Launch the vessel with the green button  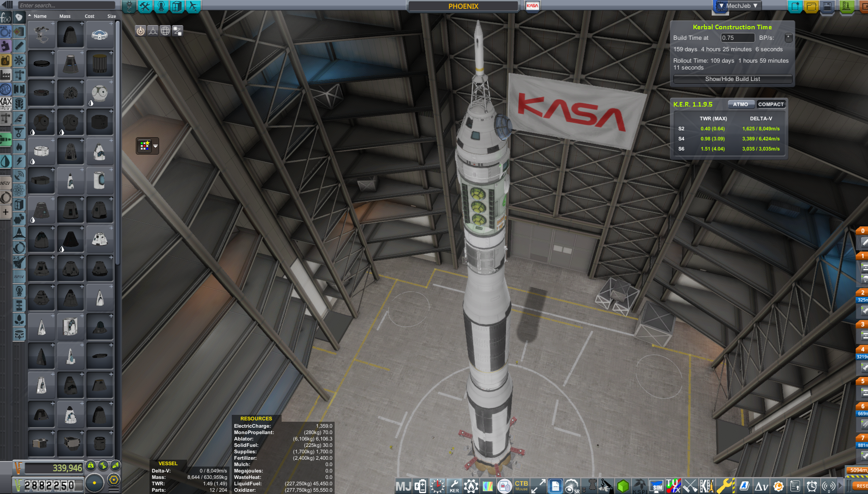pyautogui.click(x=846, y=6)
